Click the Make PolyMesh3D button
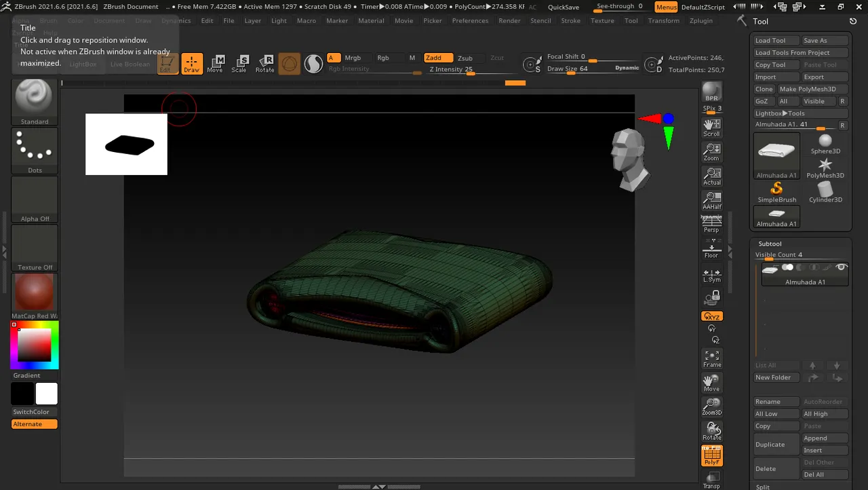Image resolution: width=868 pixels, height=490 pixels. tap(812, 89)
